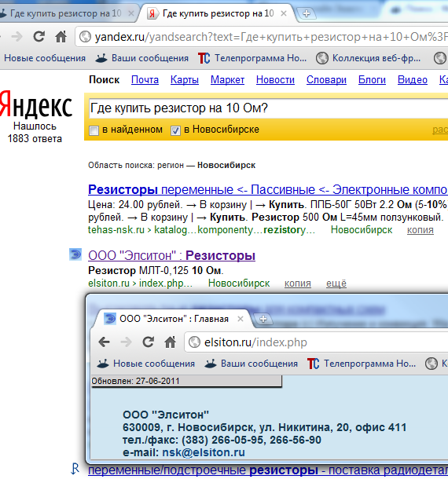Click the Новосибирск region label of tehas-nsk result
The height and width of the screenshot is (479, 448).
pos(362,230)
